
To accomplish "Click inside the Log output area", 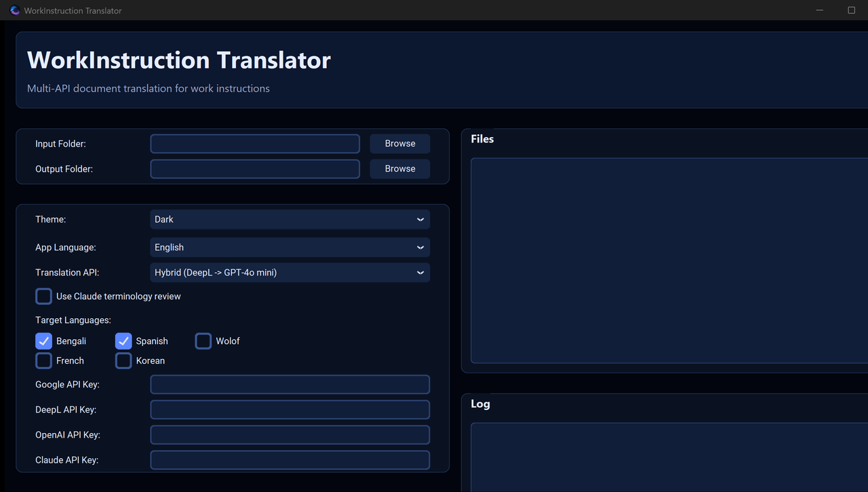I will coord(669,457).
